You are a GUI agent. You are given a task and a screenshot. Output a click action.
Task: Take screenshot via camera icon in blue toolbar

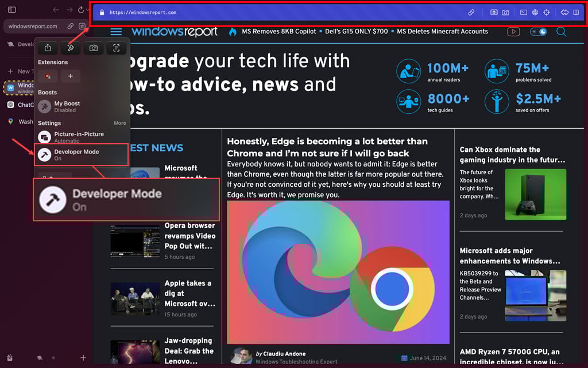pyautogui.click(x=505, y=13)
